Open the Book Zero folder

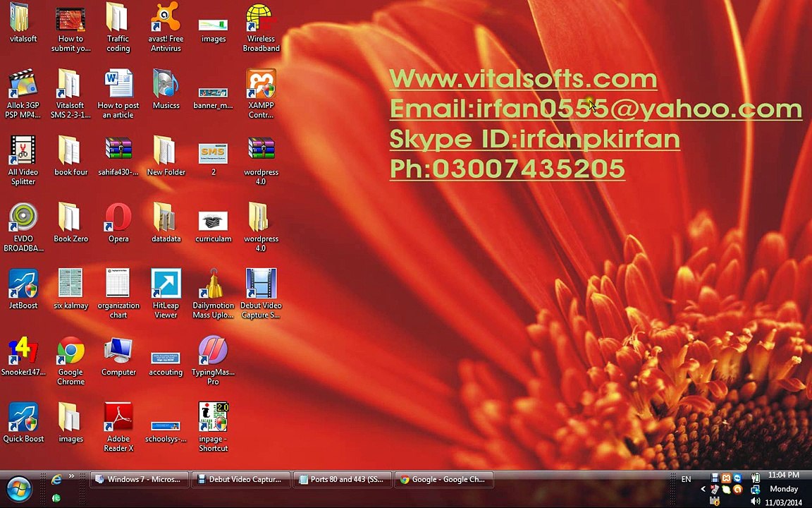tap(70, 223)
